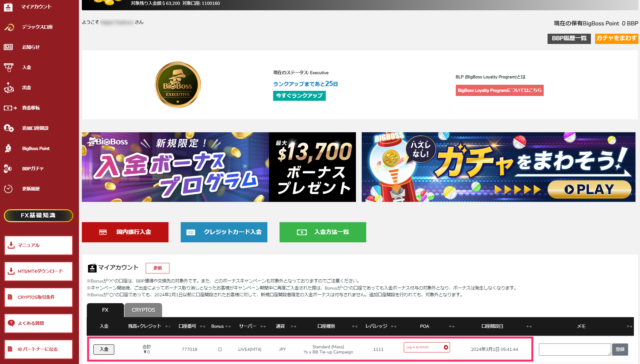Viewport: 640px width, 364px height.
Task: Click Log in to MASS button
Action: coord(427,347)
